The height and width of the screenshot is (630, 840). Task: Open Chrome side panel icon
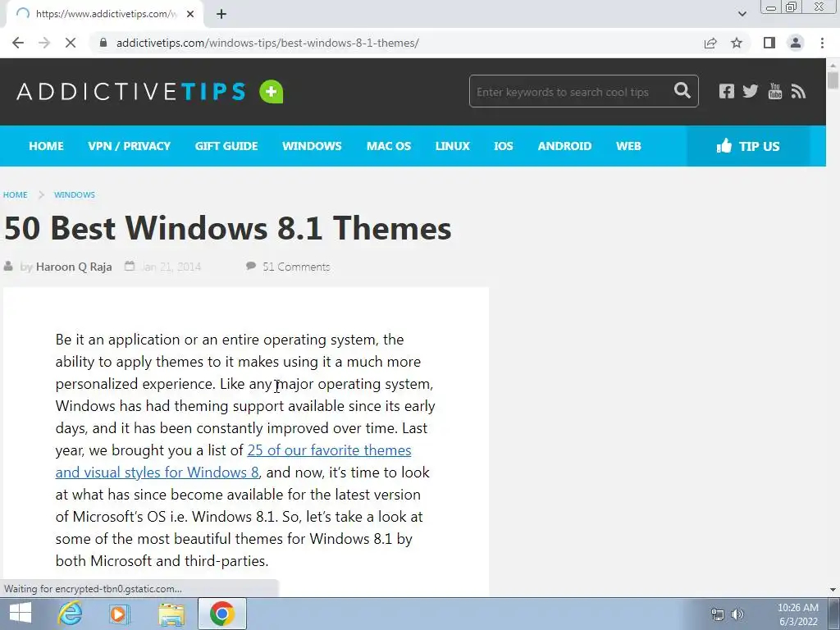tap(769, 43)
